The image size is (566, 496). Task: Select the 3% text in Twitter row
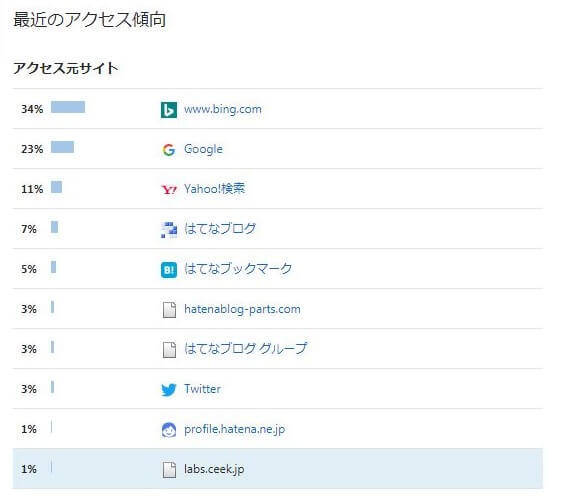point(29,390)
